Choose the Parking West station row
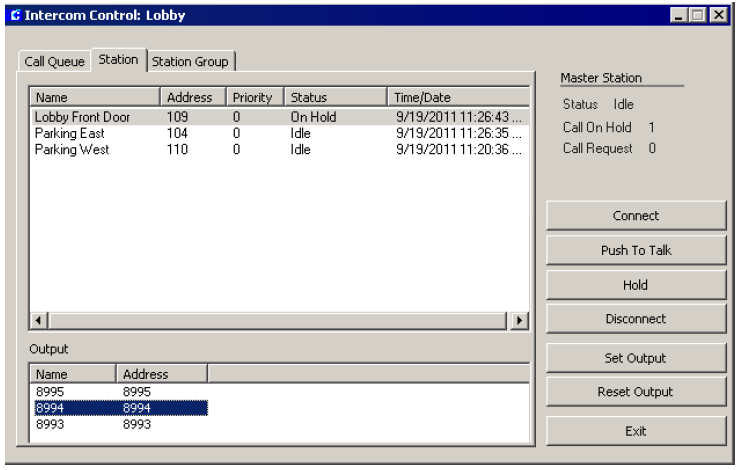740x470 pixels. [72, 150]
